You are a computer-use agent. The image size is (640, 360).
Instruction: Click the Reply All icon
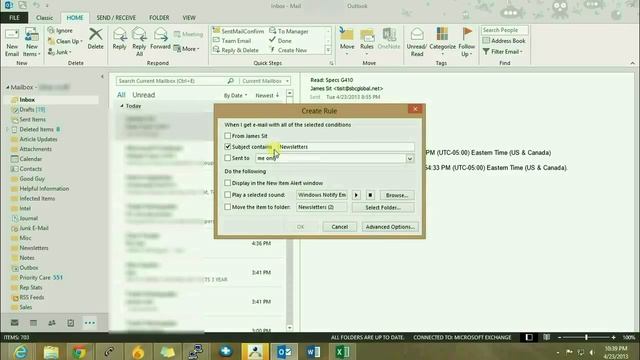[x=139, y=34]
